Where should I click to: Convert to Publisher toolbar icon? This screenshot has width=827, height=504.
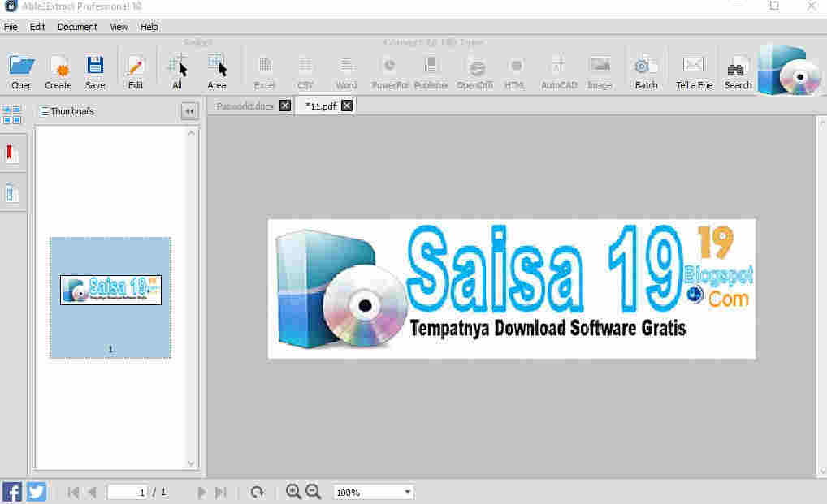(431, 65)
